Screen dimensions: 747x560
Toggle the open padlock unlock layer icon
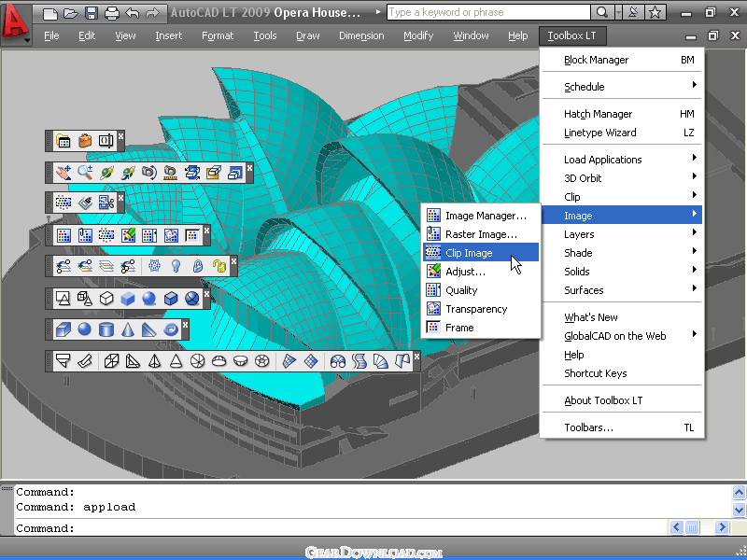coord(218,266)
